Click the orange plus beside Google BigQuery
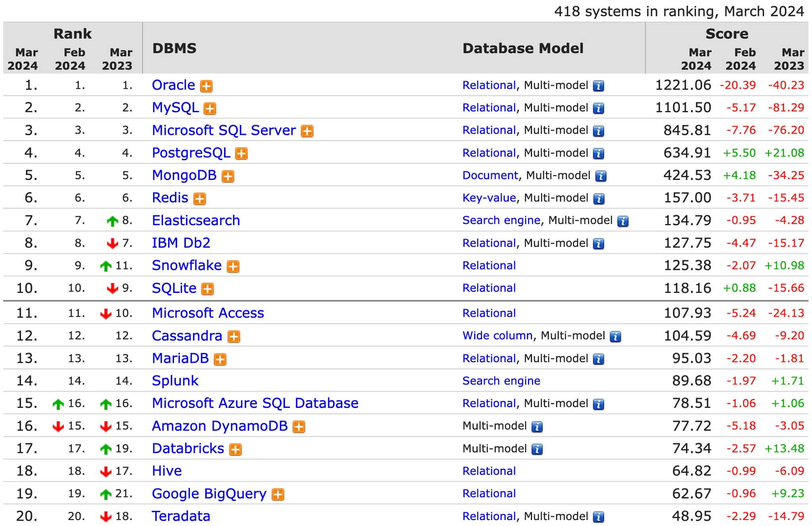The height and width of the screenshot is (526, 812). coord(278,495)
